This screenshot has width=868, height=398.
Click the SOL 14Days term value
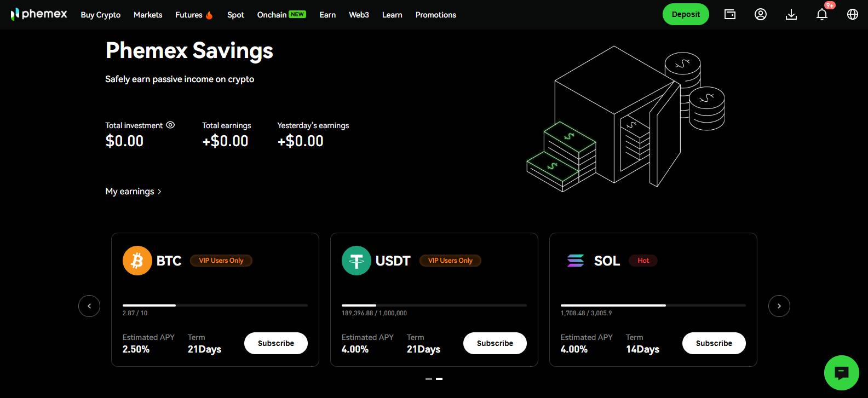[x=642, y=349]
